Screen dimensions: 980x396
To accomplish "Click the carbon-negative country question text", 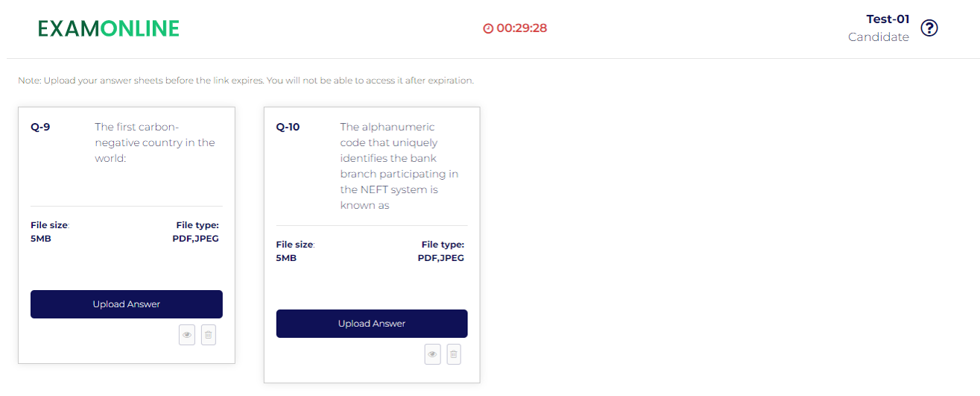I will pos(155,142).
